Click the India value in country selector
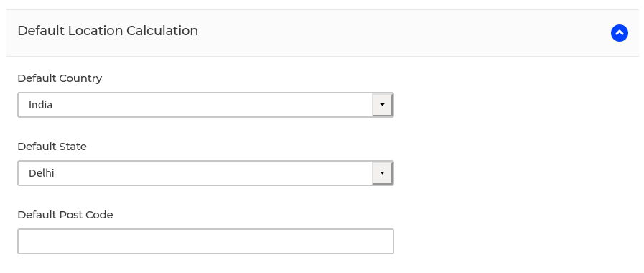The image size is (644, 273). [40, 105]
